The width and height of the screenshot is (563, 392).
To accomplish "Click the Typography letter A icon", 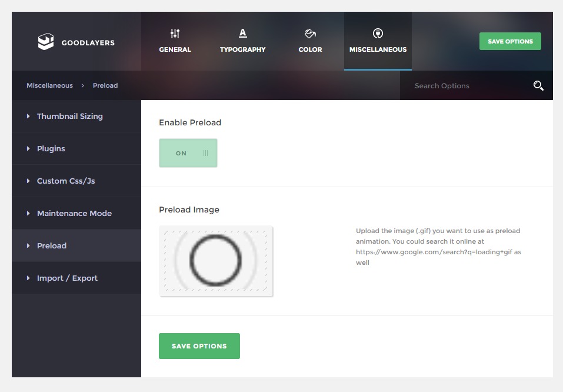I will [243, 34].
